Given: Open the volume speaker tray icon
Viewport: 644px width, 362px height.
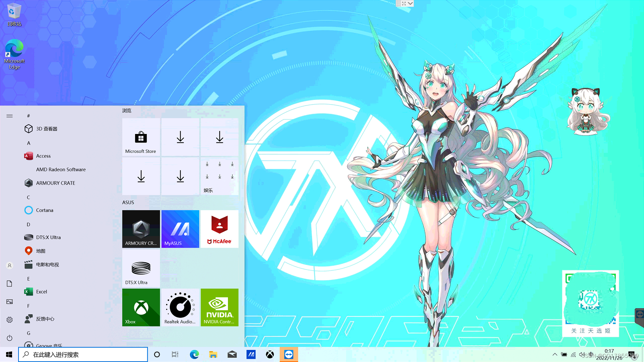Looking at the screenshot, I should tap(582, 355).
